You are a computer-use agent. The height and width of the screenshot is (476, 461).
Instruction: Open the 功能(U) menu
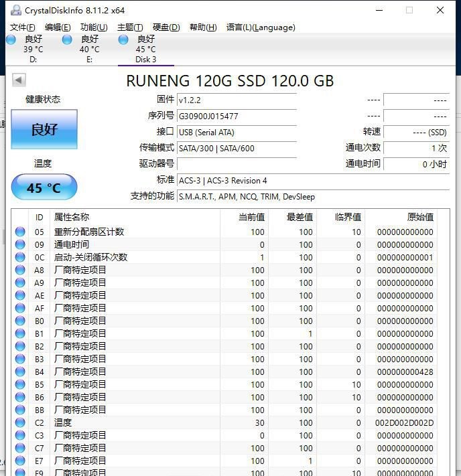[94, 27]
